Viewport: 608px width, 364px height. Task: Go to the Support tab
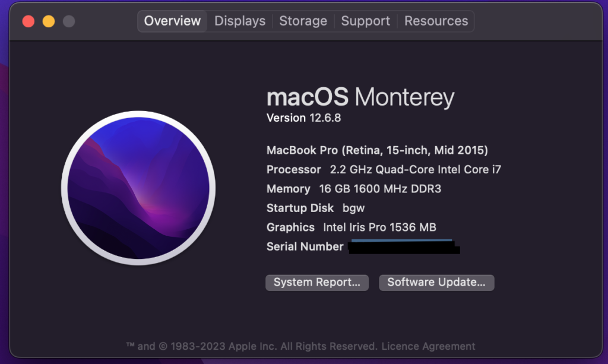(x=365, y=21)
